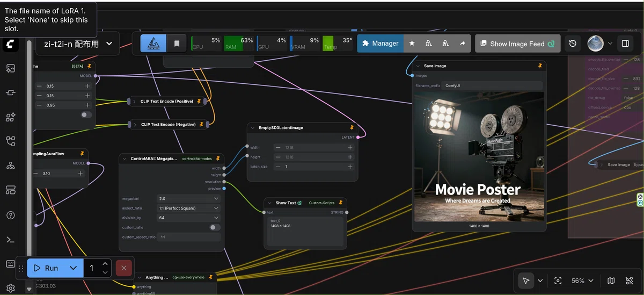
Task: Collapse the ControlAltAI Megapixel node
Action: [125, 159]
